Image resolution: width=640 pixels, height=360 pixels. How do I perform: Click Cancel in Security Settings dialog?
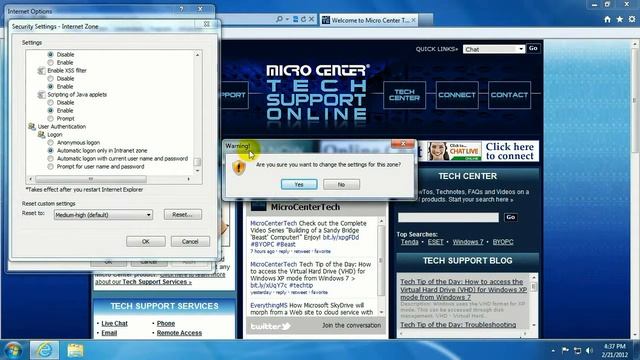(190, 242)
